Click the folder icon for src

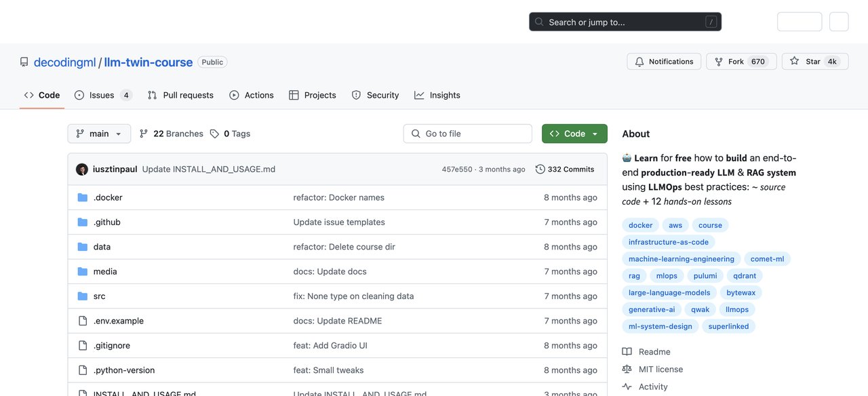[x=83, y=296]
